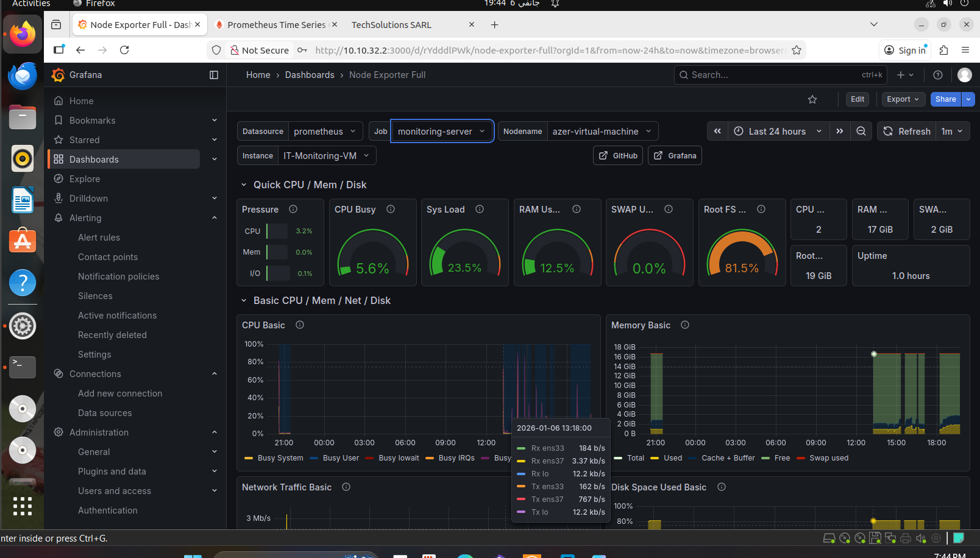This screenshot has width=980, height=558.
Task: Switch to the Prometheus Time Series tab
Action: 276,25
